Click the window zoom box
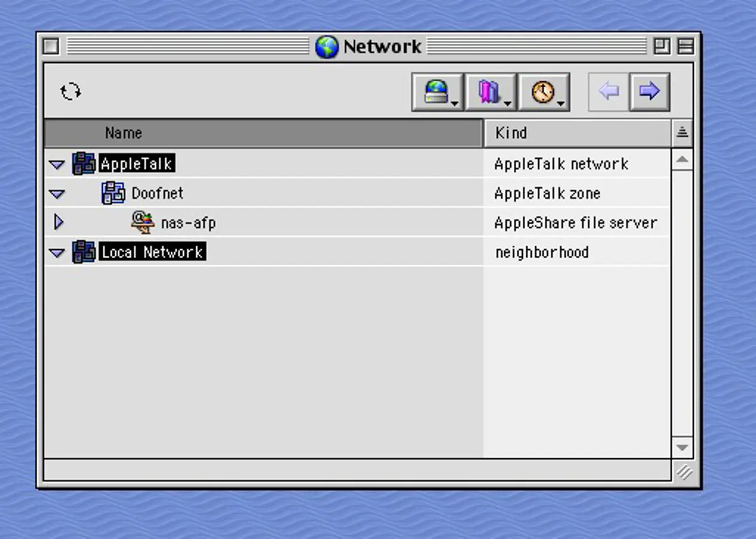This screenshot has height=539, width=756. [661, 47]
